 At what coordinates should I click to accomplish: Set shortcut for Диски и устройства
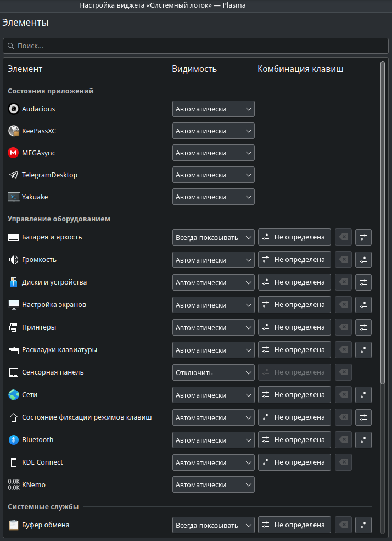click(x=294, y=282)
